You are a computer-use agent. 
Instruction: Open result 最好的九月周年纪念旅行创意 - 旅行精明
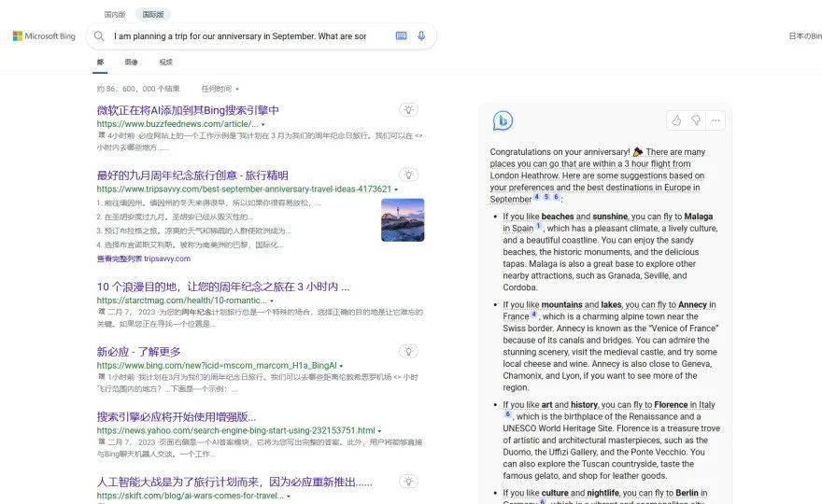[x=192, y=175]
